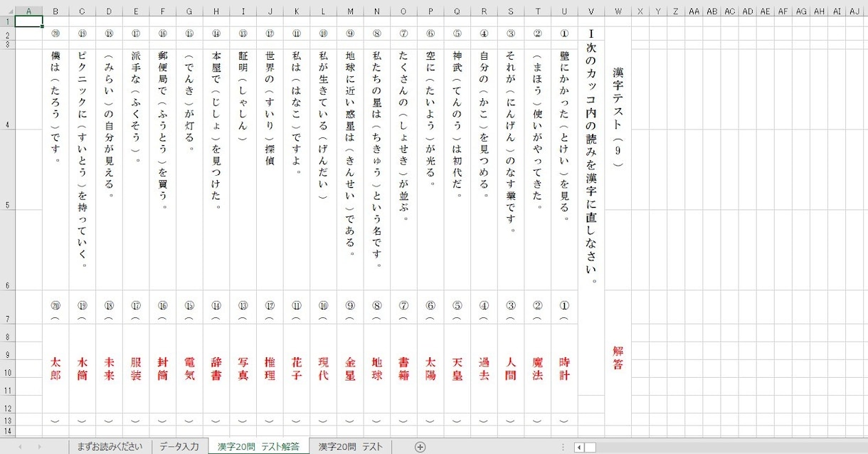Click the red 解答 label cell
868x454 pixels.
click(618, 359)
